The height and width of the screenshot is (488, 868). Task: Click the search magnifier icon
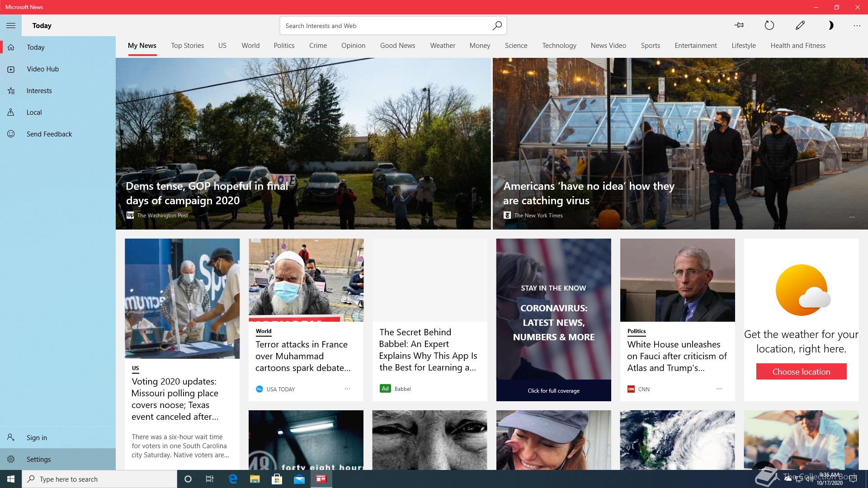[497, 26]
